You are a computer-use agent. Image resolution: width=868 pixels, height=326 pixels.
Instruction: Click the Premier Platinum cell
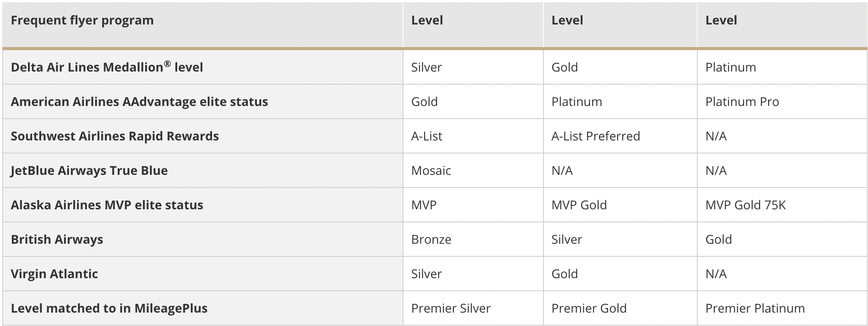click(x=782, y=308)
